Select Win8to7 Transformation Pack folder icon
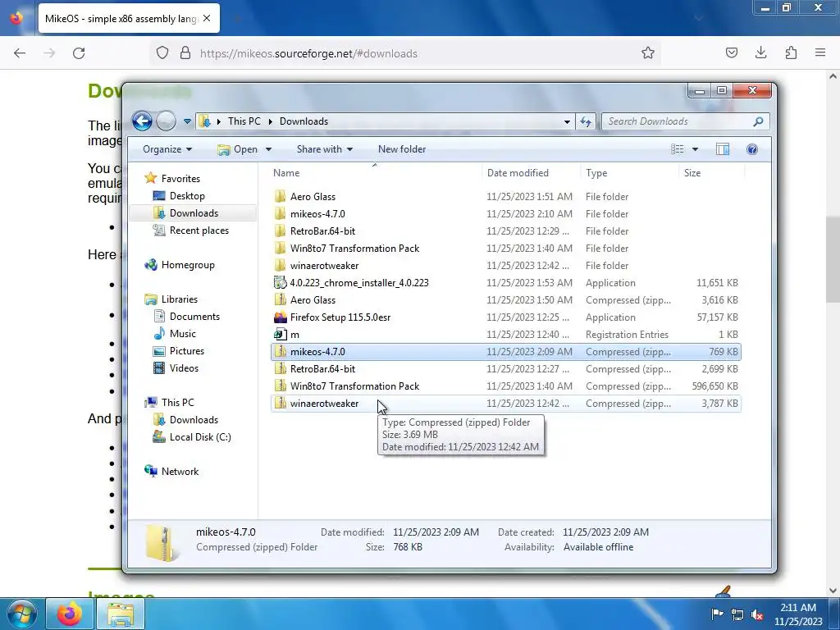This screenshot has height=630, width=840. [x=280, y=248]
